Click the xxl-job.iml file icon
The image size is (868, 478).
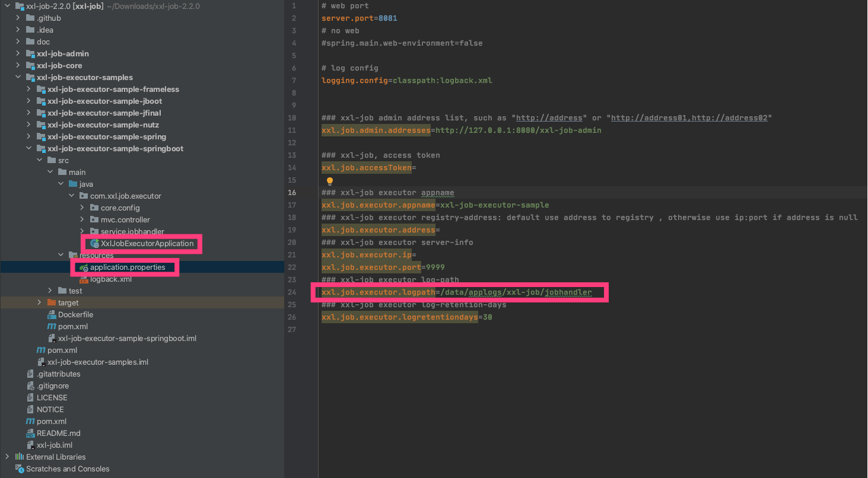pos(31,445)
